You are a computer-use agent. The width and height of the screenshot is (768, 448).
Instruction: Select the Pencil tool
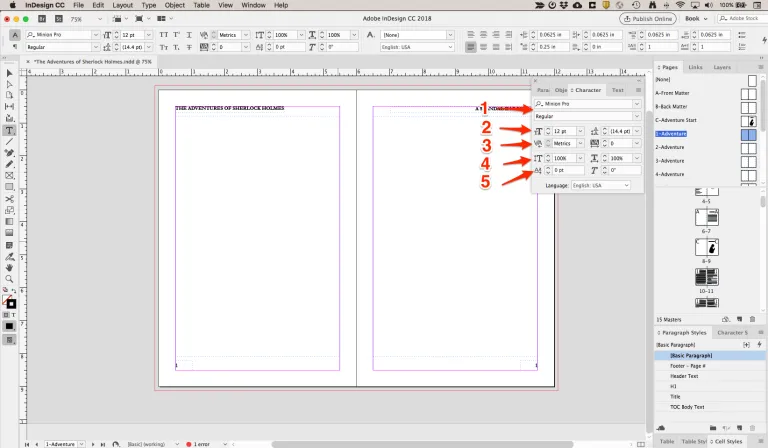coord(9,165)
